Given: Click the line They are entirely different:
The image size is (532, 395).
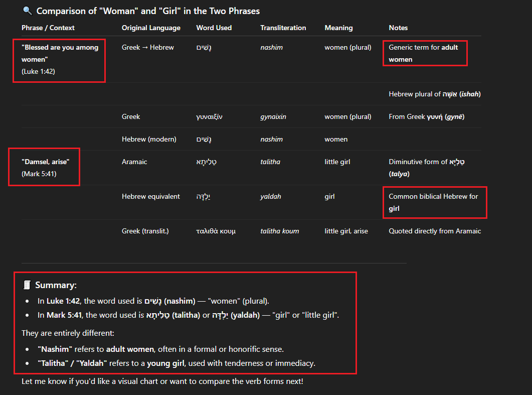Looking at the screenshot, I should 68,333.
